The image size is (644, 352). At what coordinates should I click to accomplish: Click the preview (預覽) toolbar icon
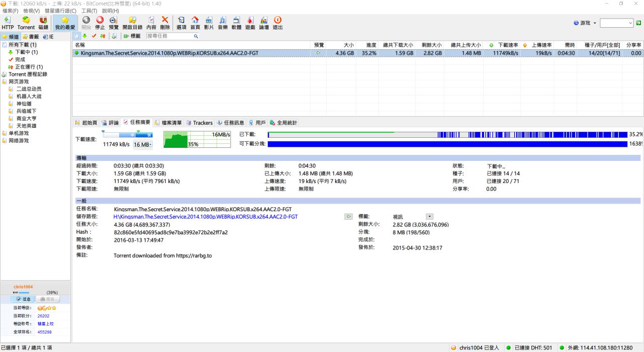(114, 23)
